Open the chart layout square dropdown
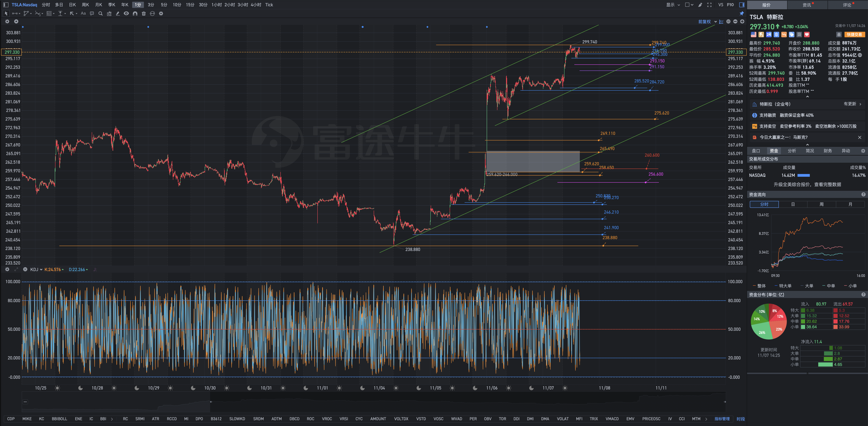This screenshot has width=868, height=426. coord(689,5)
